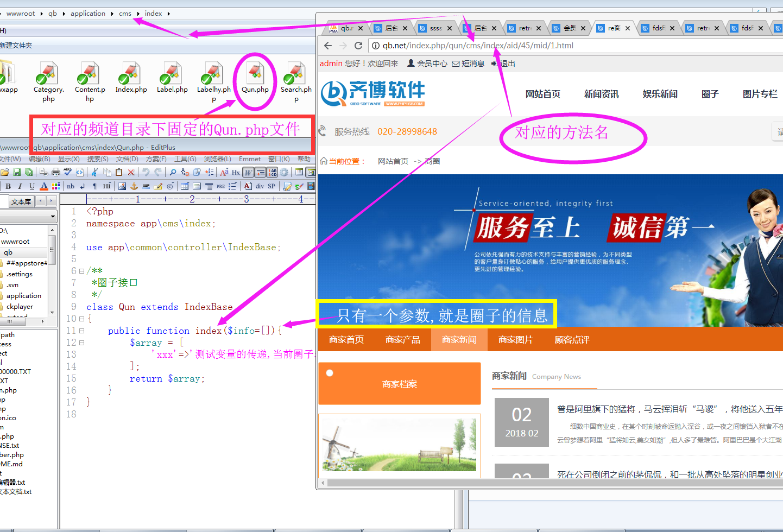
Task: Collapse the code fold at line 6
Action: tap(81, 271)
